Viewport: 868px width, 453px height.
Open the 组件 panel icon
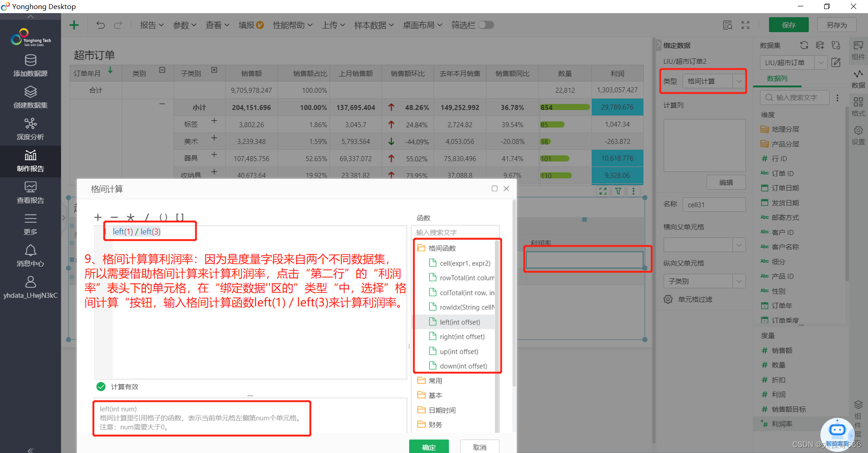[x=858, y=50]
